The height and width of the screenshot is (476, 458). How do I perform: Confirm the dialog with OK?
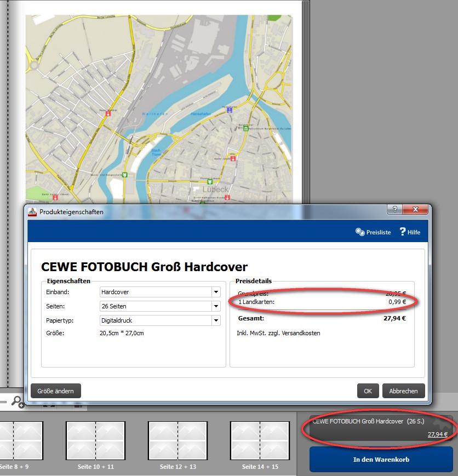368,391
